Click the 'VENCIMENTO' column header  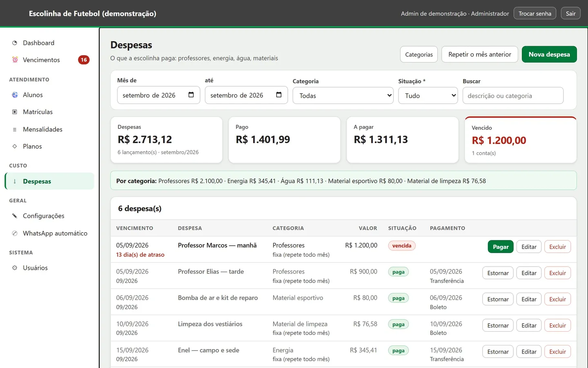point(135,228)
